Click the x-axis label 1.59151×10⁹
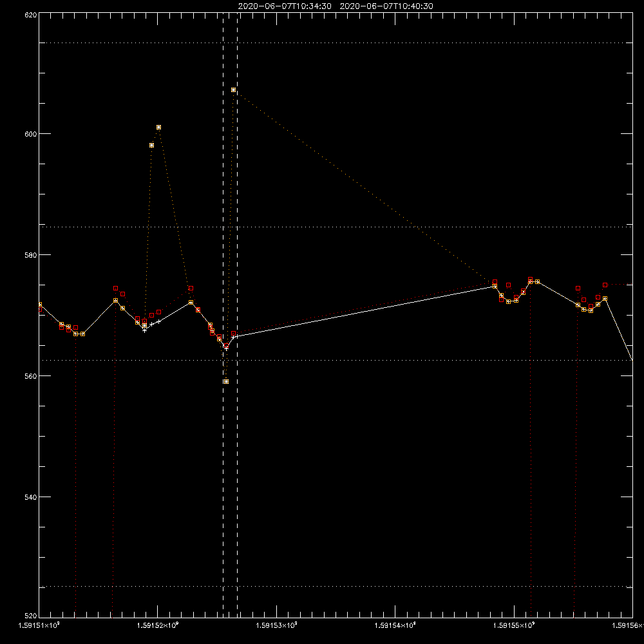 39,625
